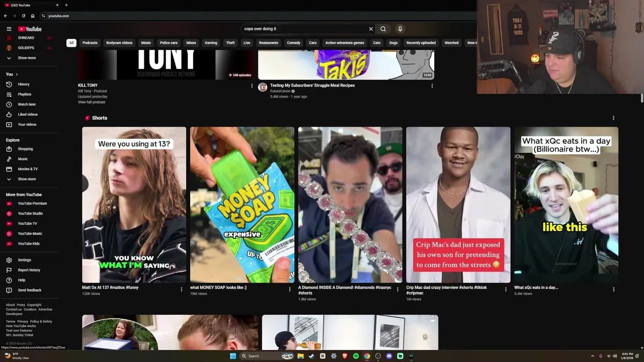The height and width of the screenshot is (362, 644).
Task: Open Testing My Subscribers' Struggle Meal Recipes title
Action: (312, 85)
